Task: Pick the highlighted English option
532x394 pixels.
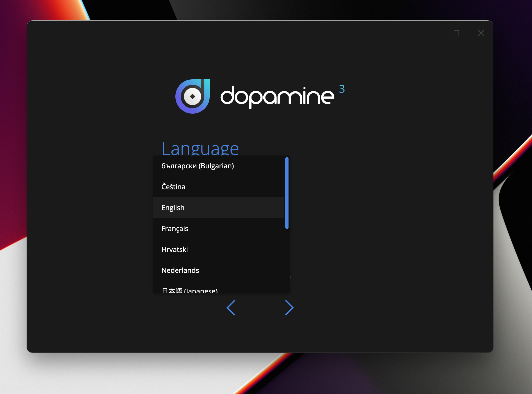Action: tap(173, 208)
